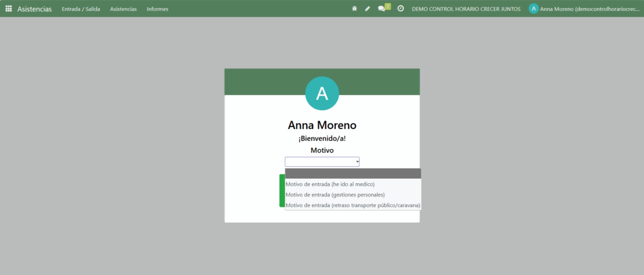Image resolution: width=644 pixels, height=275 pixels.
Task: Choose 'Motivo de entrada (gestiones personales)'
Action: [335, 194]
